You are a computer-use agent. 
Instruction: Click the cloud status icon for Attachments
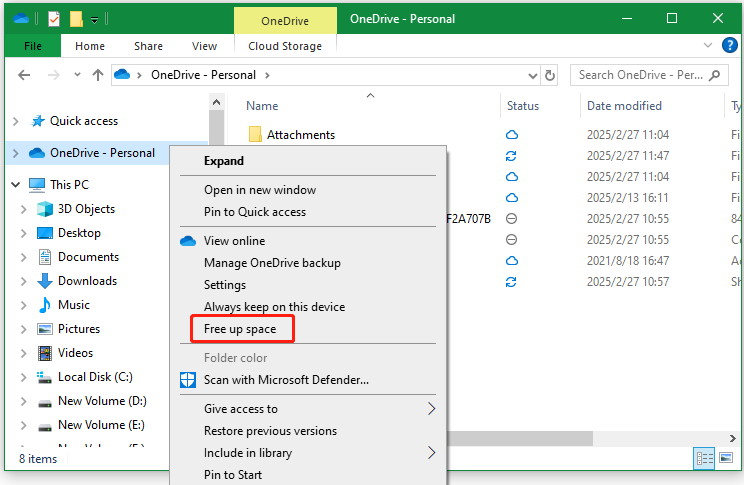512,135
